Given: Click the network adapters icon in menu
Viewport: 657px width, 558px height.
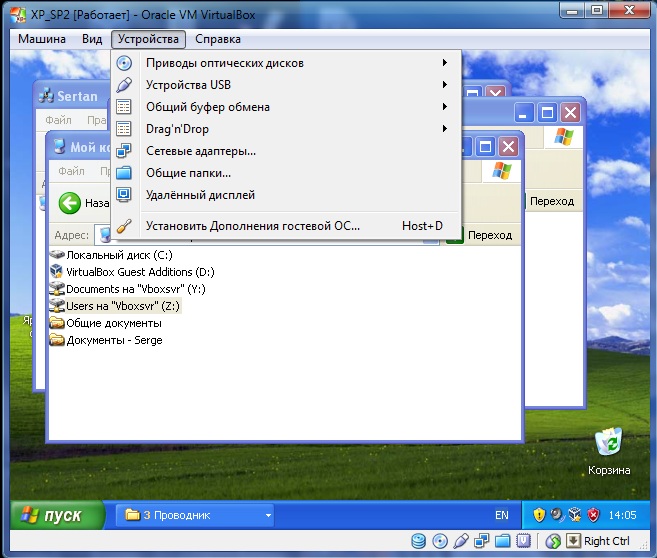Looking at the screenshot, I should click(x=124, y=151).
